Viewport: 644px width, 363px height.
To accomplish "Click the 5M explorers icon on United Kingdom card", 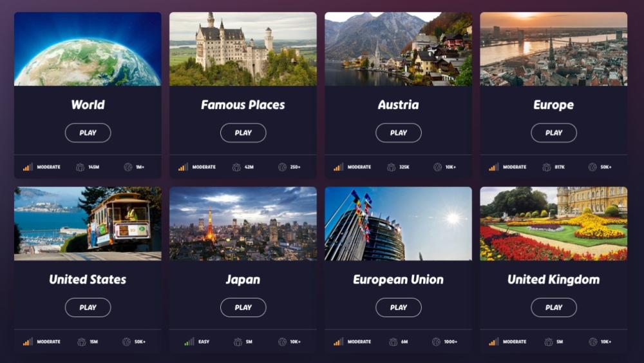I will tap(548, 342).
